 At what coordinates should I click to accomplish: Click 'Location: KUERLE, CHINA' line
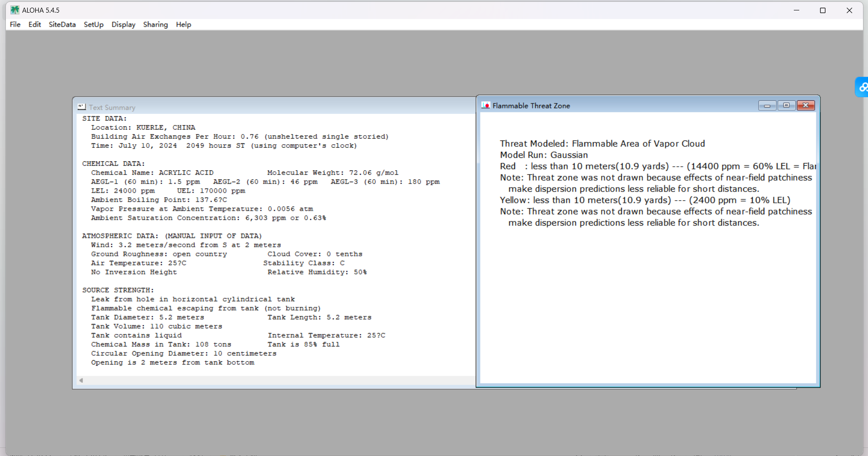coord(143,127)
